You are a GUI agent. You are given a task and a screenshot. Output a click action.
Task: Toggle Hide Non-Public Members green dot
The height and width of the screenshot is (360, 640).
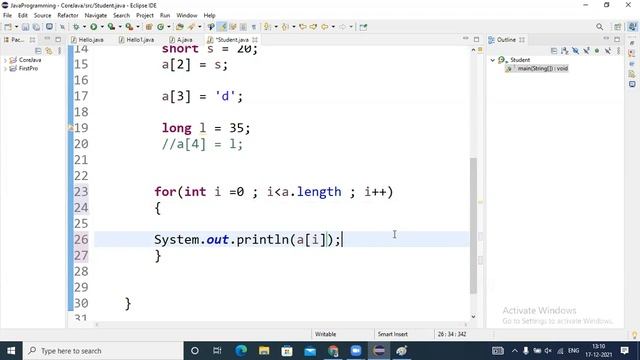click(x=597, y=51)
